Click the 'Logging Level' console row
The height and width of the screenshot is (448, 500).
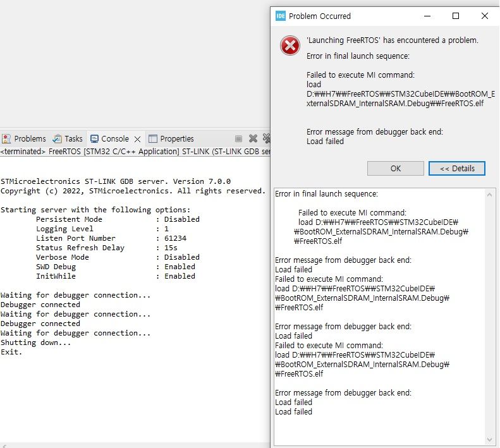click(102, 229)
